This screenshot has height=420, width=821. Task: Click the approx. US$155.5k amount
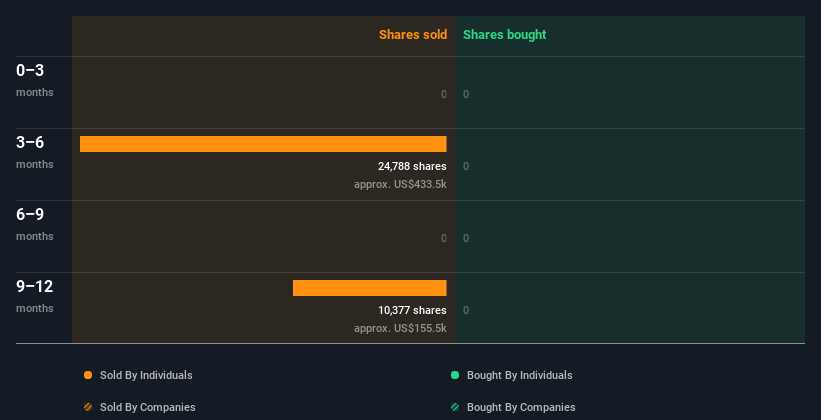400,328
